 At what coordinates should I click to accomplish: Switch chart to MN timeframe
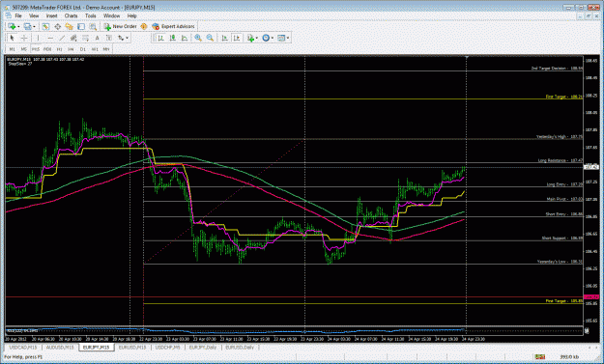(106, 49)
